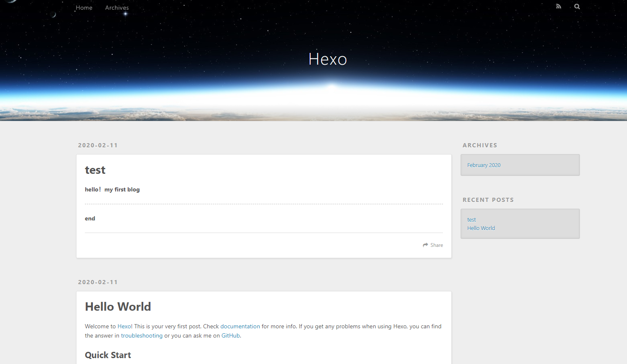The height and width of the screenshot is (364, 627).
Task: Click the Hello World post's 2020-02-11 date
Action: tap(98, 282)
